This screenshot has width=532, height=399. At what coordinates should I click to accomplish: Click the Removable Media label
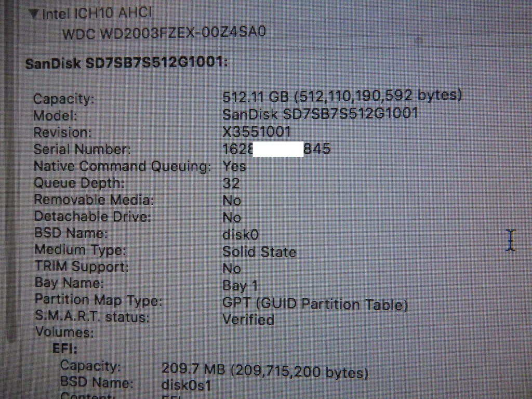pos(94,200)
